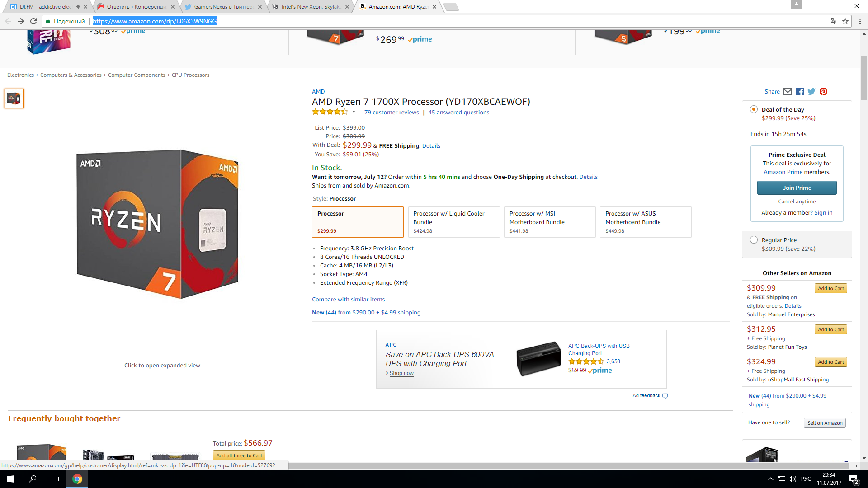
Task: Choose Processor w/ Liquid Cooler Bundle style
Action: tap(454, 222)
